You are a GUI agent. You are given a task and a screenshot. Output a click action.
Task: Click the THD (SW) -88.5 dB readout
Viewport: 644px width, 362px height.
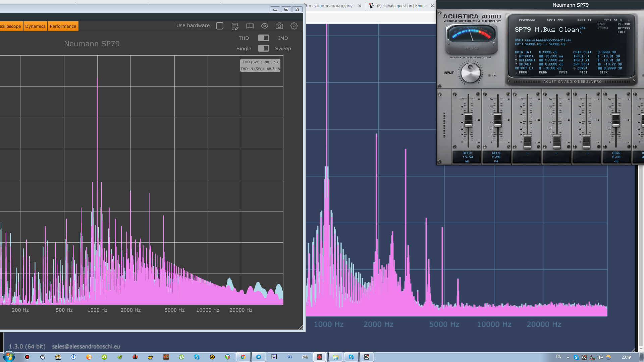pos(260,62)
